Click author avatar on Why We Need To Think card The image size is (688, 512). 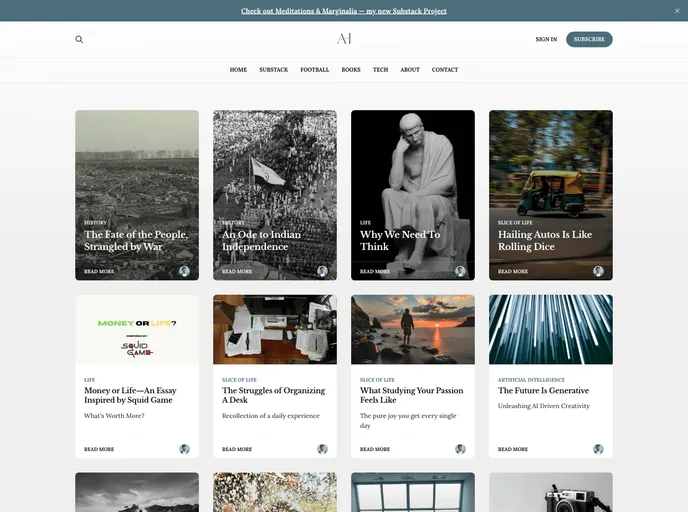(460, 271)
